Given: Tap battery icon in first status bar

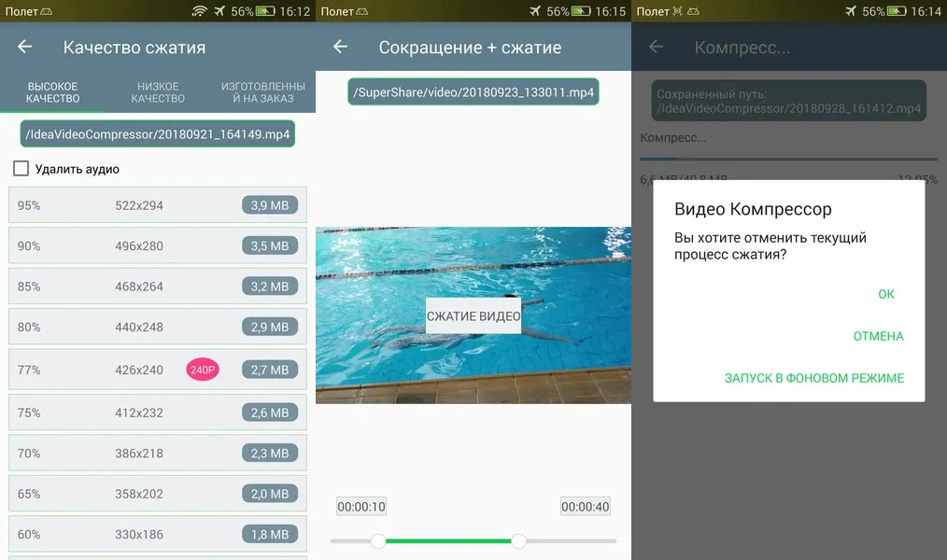Looking at the screenshot, I should pos(265,11).
